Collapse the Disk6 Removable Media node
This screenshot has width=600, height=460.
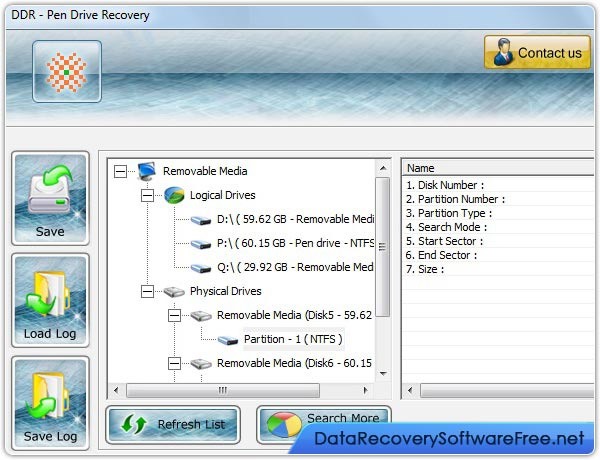174,363
